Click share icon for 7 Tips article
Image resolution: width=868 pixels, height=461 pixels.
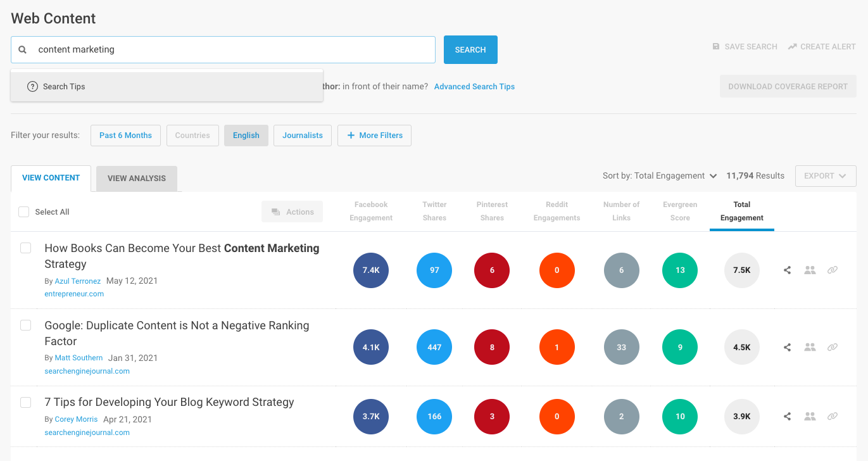pyautogui.click(x=787, y=416)
